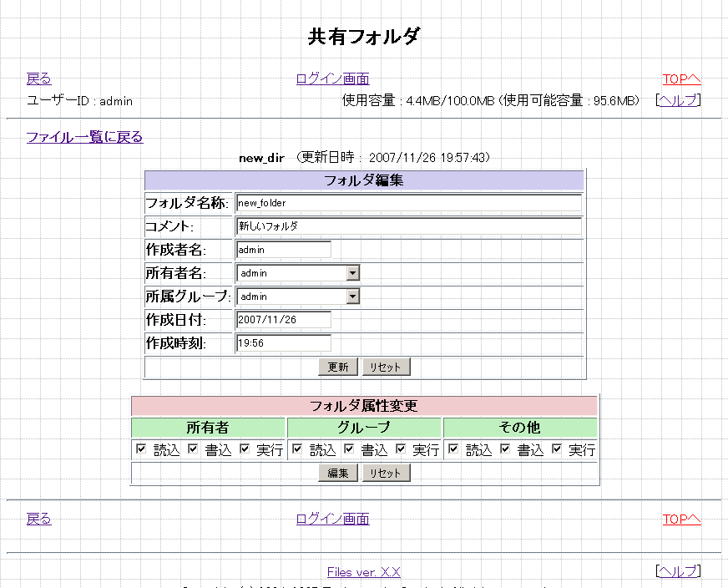Viewport: 728px width, 588px height.
Task: Go back via ファイル一覧に戻る link
Action: pos(84,137)
